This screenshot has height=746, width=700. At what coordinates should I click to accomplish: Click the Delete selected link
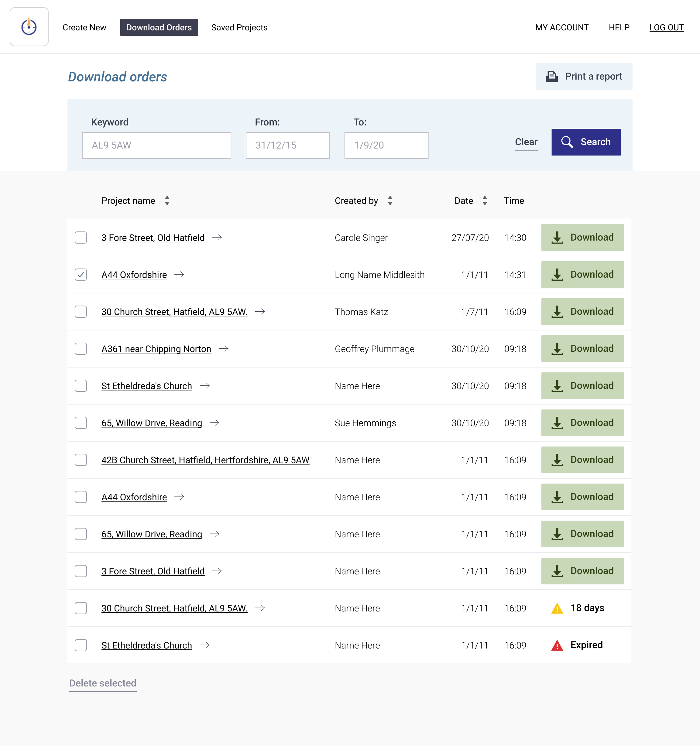click(x=103, y=683)
